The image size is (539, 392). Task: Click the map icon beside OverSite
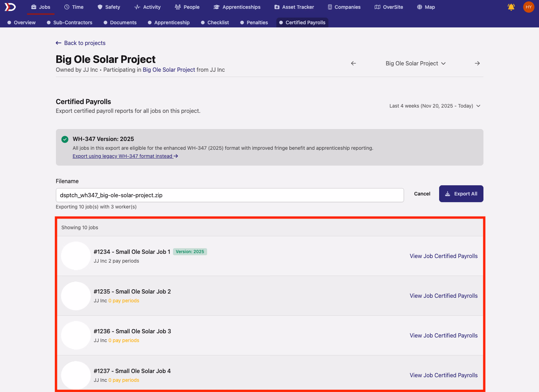(377, 7)
